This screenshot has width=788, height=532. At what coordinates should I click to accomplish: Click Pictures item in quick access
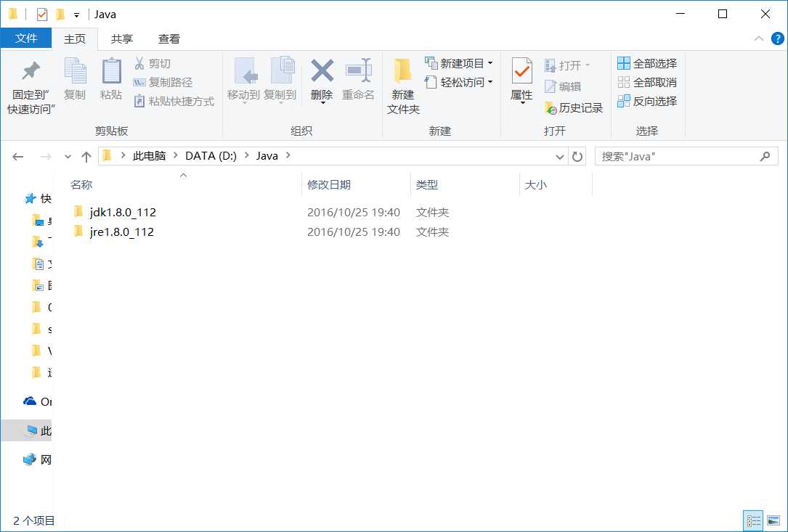(41, 285)
